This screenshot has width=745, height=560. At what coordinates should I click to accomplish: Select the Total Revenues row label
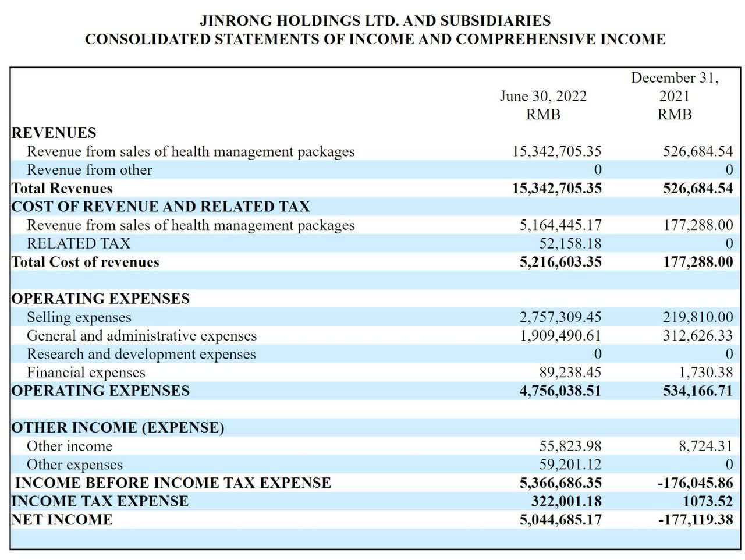coord(62,188)
